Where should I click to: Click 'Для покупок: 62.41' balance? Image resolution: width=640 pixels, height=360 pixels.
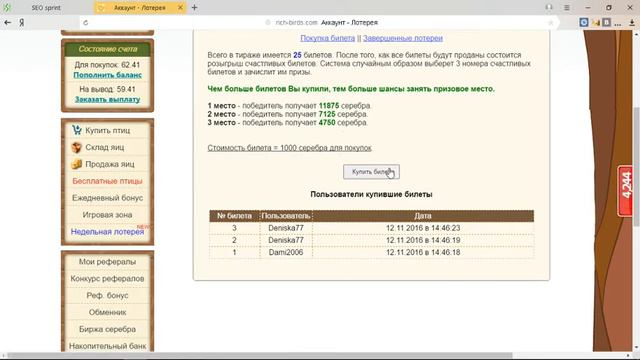click(107, 65)
